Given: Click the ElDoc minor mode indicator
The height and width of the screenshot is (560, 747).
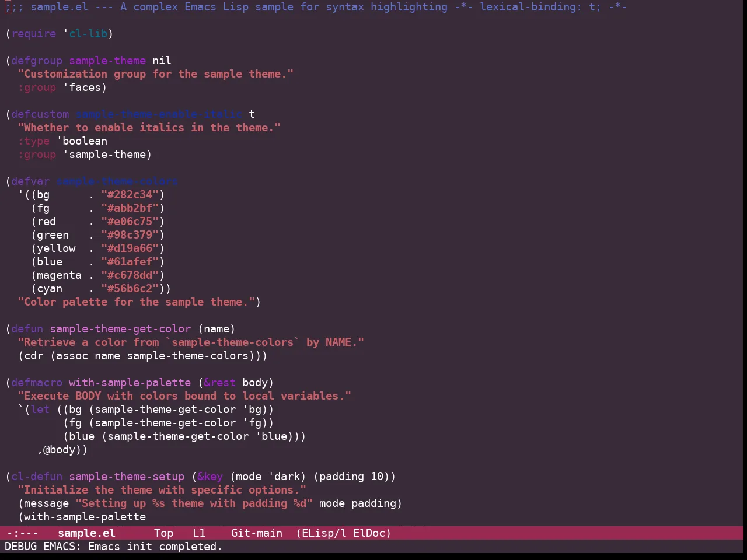Looking at the screenshot, I should click(369, 533).
